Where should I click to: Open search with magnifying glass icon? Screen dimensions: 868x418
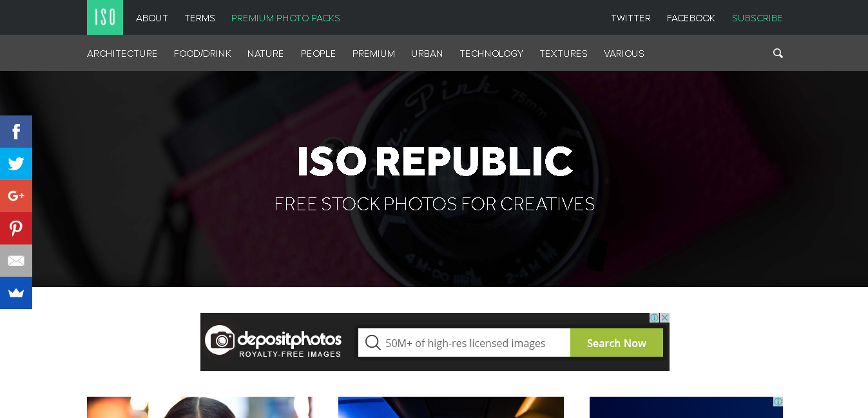point(778,54)
